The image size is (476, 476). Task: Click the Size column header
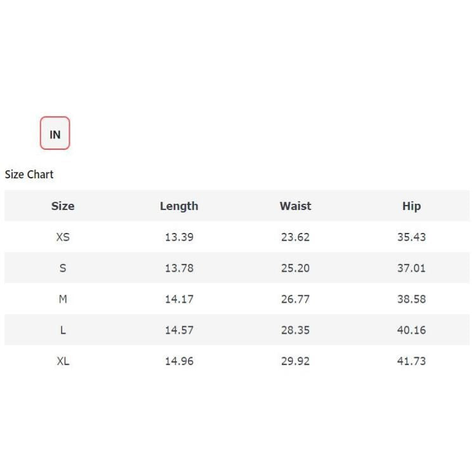pos(63,206)
